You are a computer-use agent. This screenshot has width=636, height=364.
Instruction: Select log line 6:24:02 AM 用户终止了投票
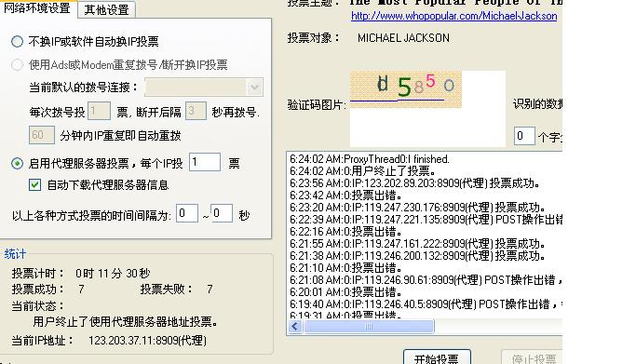coord(363,171)
